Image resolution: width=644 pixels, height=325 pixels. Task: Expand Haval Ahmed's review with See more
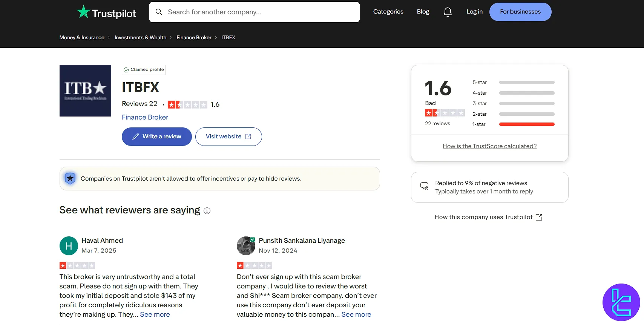155,314
